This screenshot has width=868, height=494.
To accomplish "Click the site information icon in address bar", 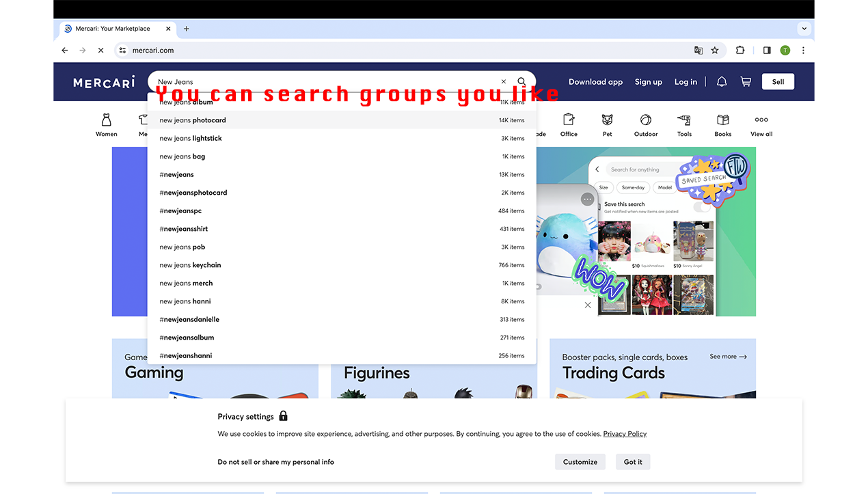I will [122, 50].
